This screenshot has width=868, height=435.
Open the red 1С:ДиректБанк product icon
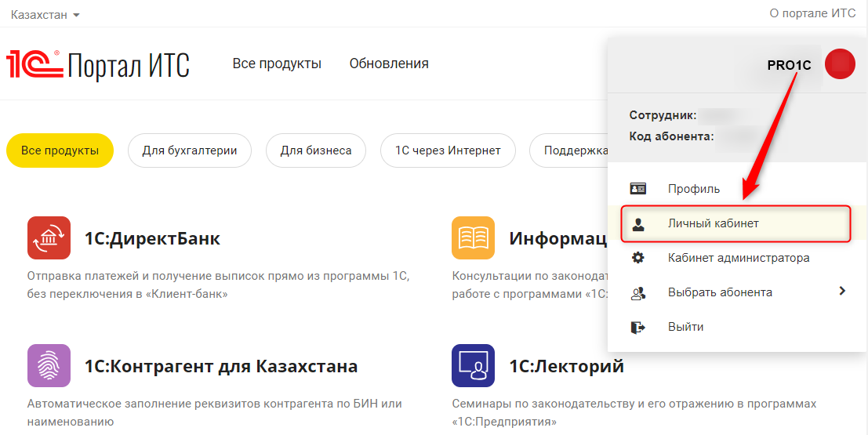tap(49, 237)
